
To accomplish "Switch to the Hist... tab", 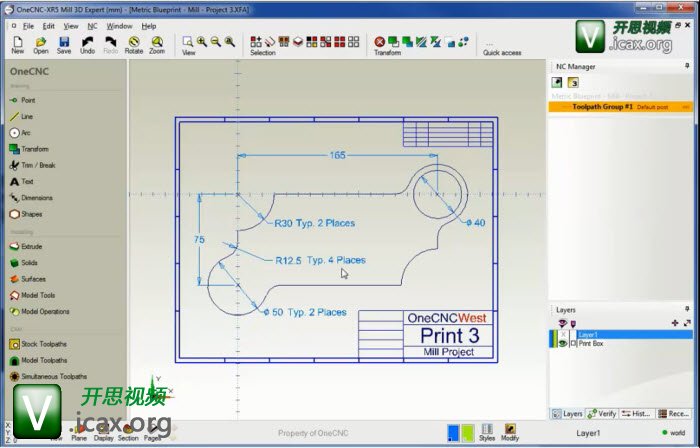I will tap(637, 414).
